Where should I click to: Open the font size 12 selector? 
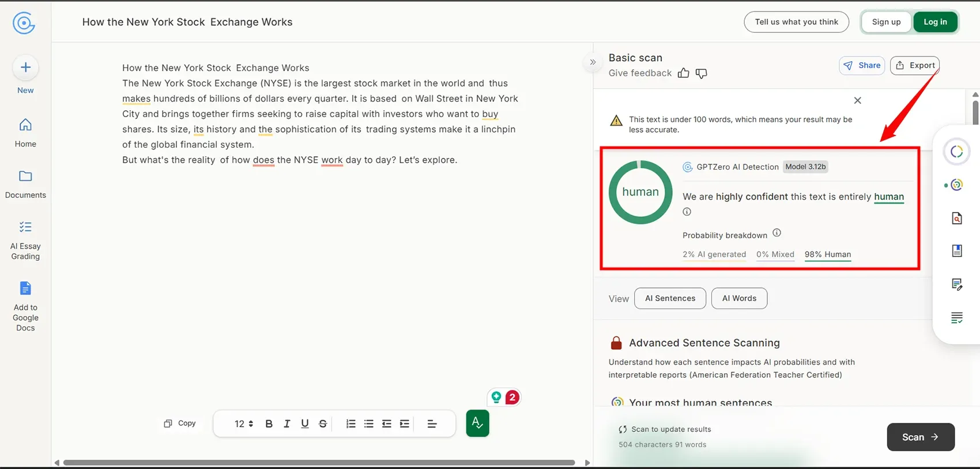click(244, 424)
